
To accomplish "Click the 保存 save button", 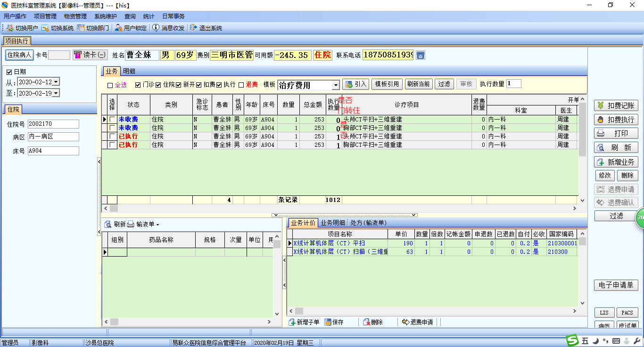I will click(x=334, y=322).
